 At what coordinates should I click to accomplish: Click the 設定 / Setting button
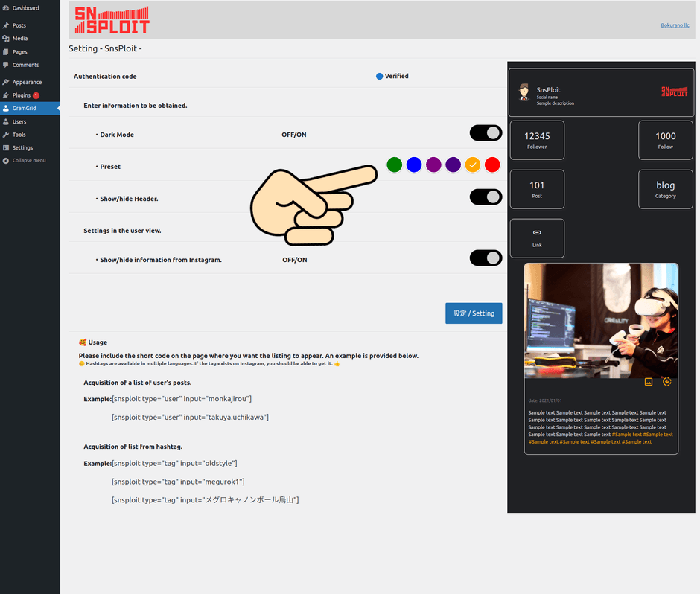(x=474, y=313)
